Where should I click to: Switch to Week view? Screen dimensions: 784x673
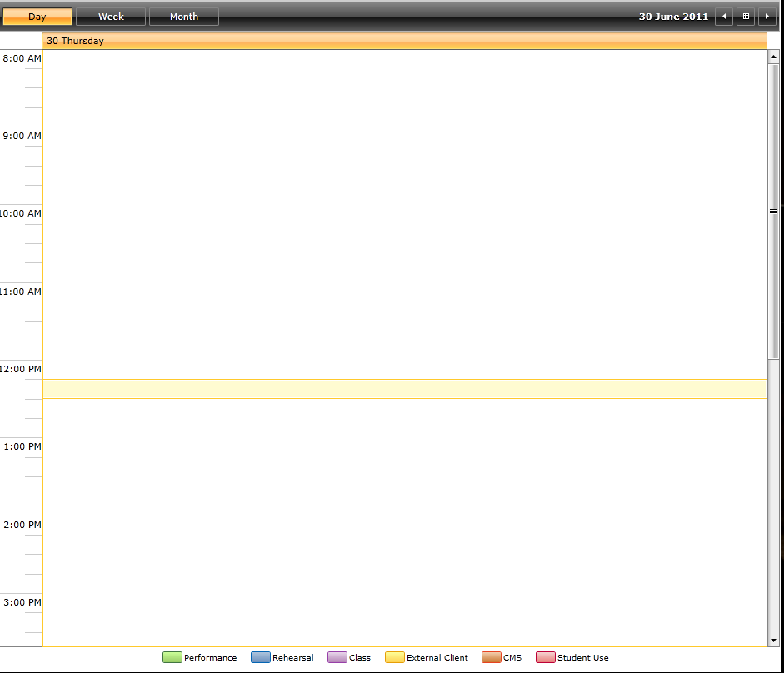point(111,17)
